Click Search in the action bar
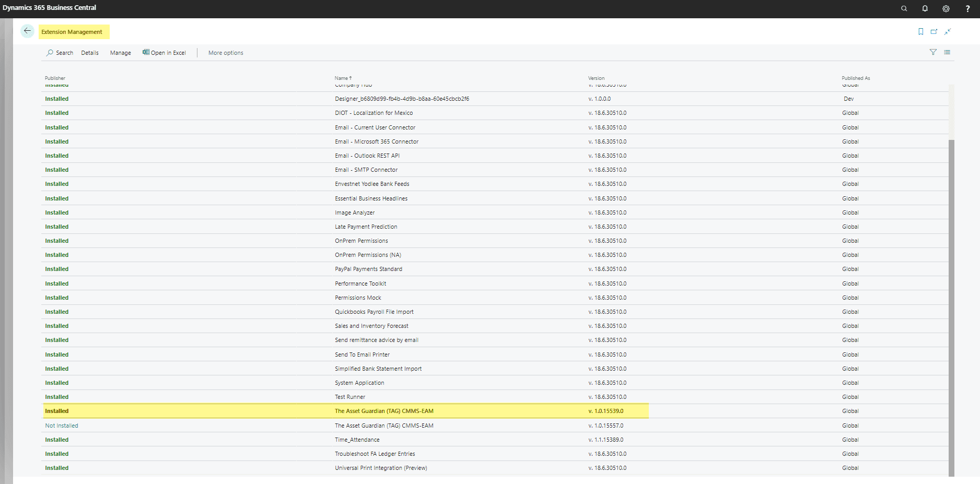980x484 pixels. click(x=60, y=53)
